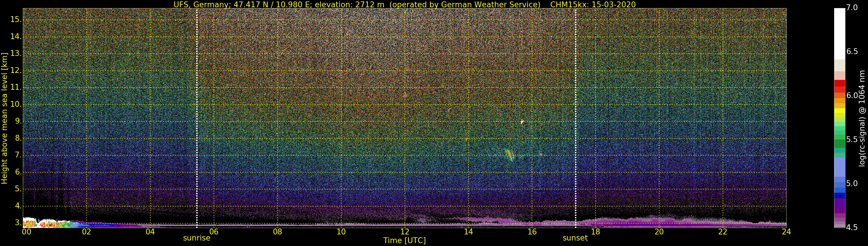Click the y-axis height label '3.'

coord(18,223)
